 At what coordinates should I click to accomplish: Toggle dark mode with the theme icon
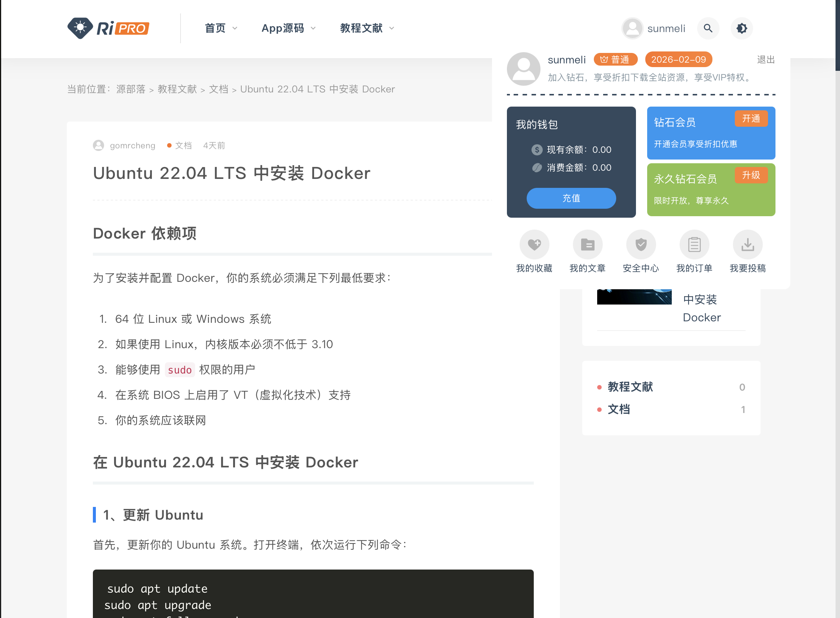point(742,28)
